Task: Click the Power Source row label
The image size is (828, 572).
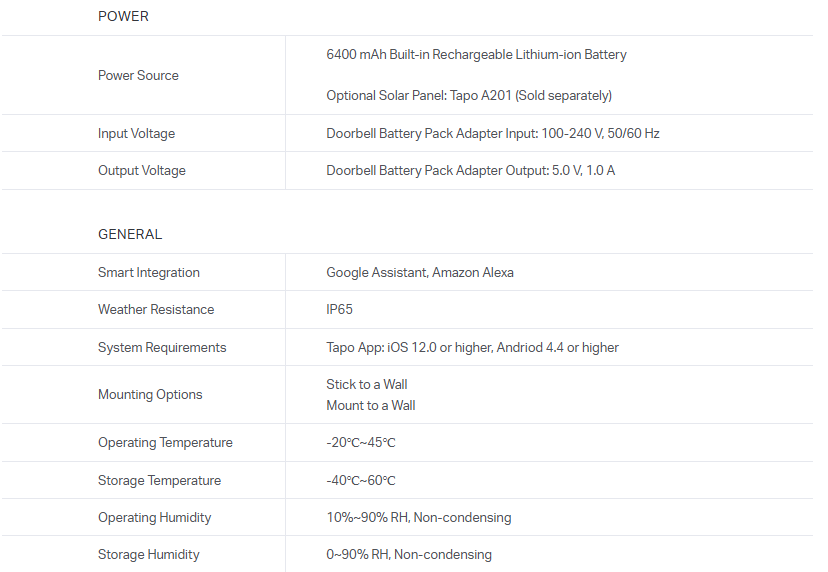Action: click(x=138, y=75)
